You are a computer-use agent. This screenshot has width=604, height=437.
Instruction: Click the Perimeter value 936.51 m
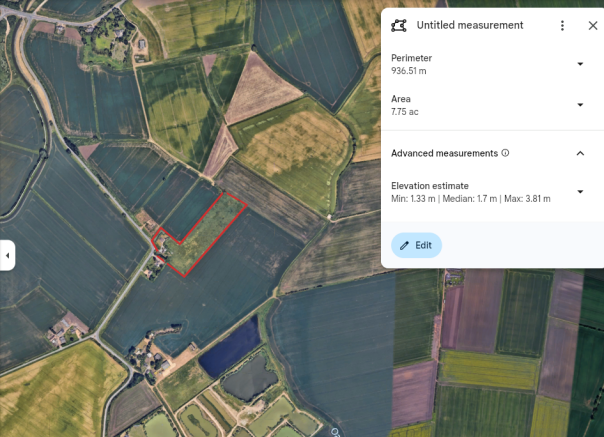coord(410,71)
